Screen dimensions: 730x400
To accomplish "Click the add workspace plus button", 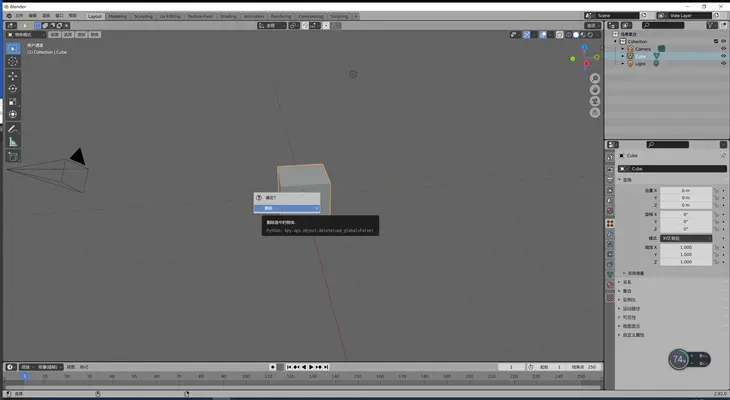I will coord(356,16).
